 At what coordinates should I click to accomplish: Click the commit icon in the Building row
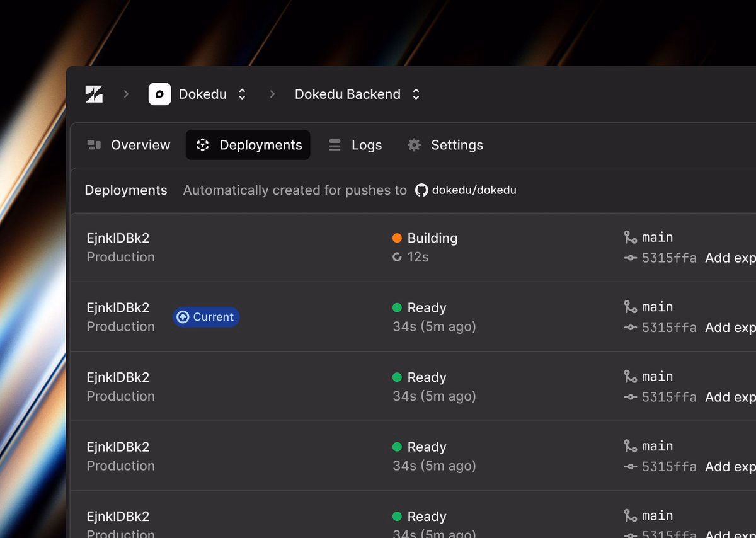point(630,258)
